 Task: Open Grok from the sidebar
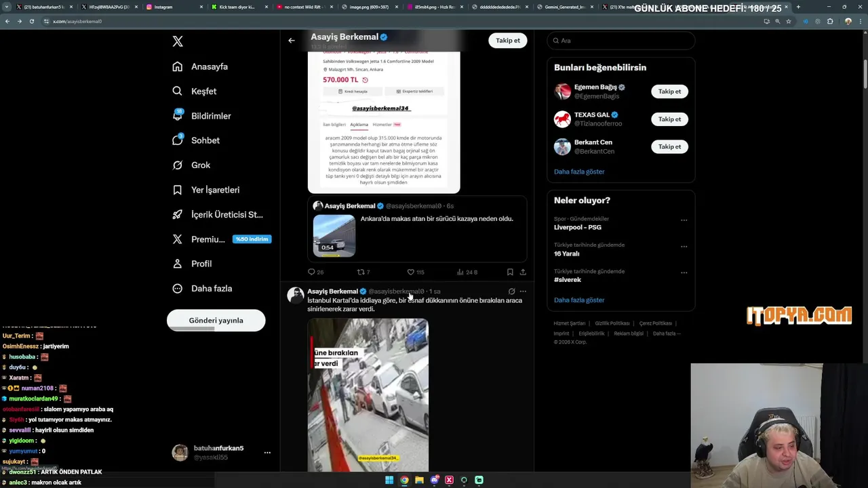pyautogui.click(x=191, y=165)
